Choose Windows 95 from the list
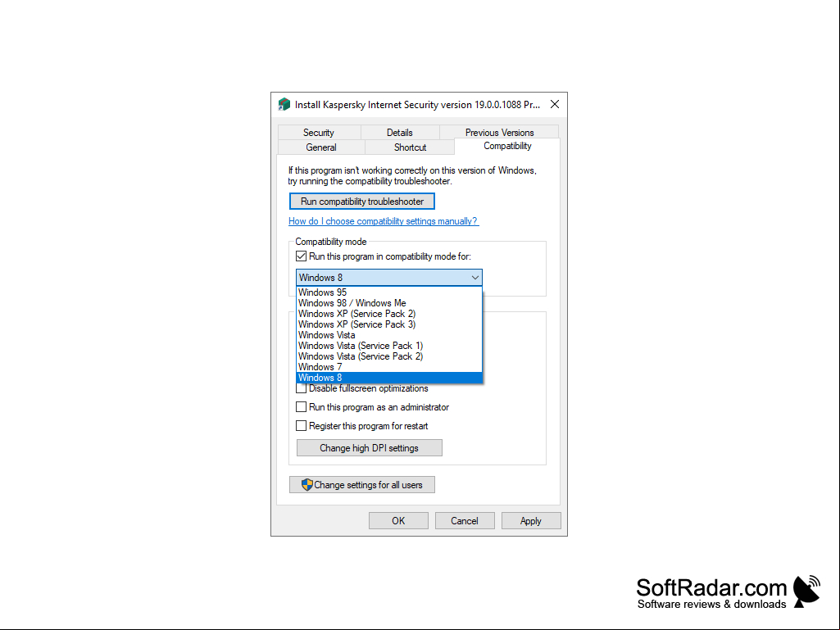Viewport: 840px width, 630px height. [x=389, y=292]
